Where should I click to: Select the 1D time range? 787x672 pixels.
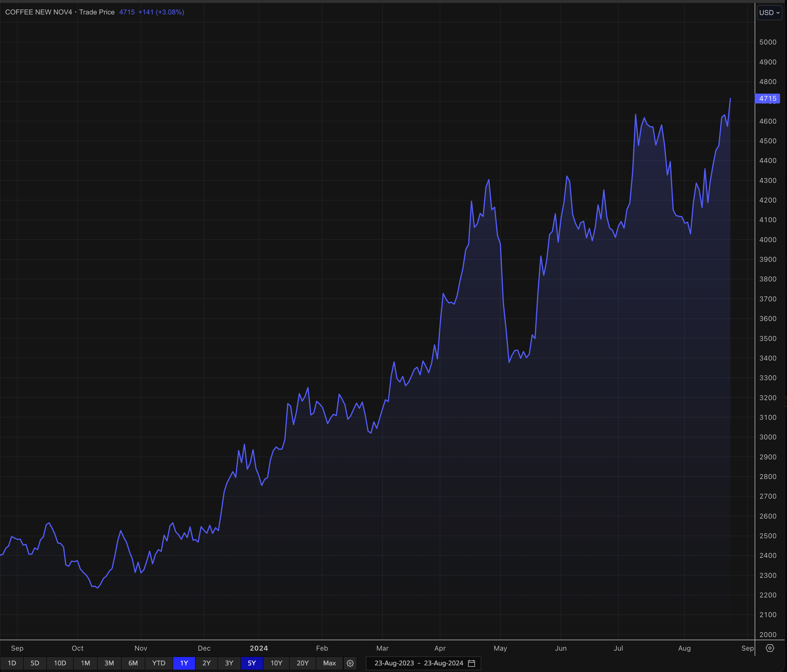click(x=12, y=663)
